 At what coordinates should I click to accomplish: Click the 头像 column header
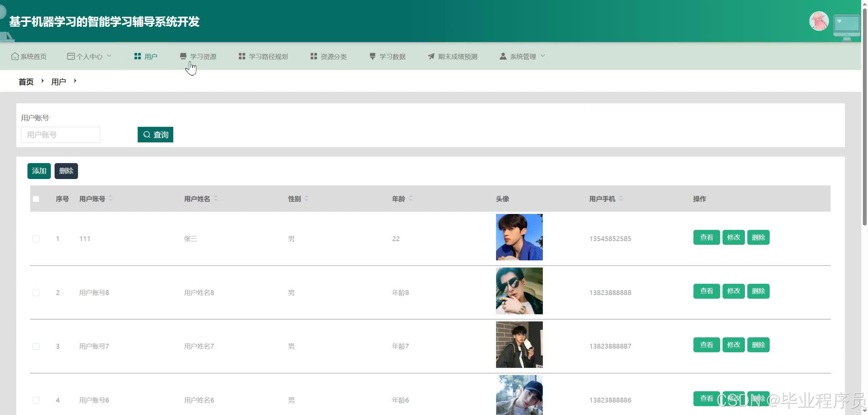click(x=502, y=199)
